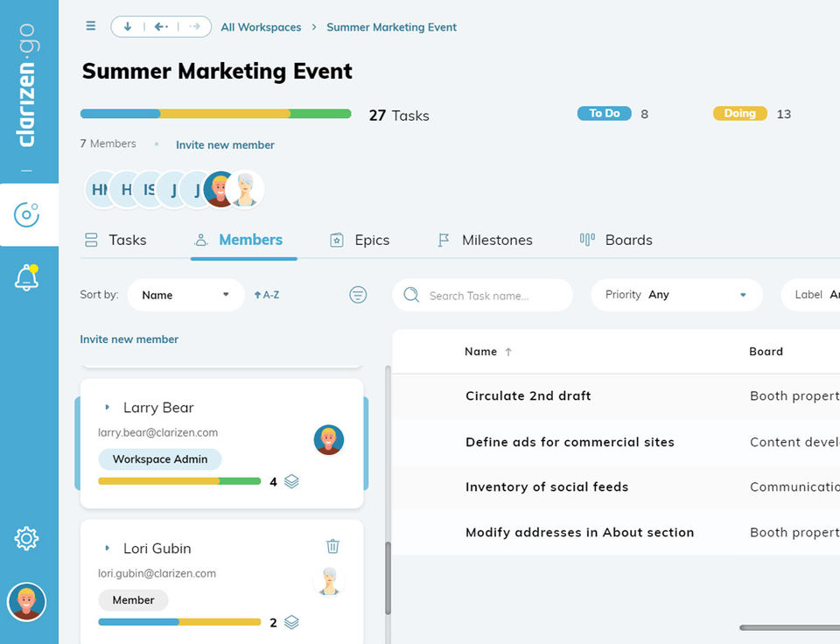Image resolution: width=840 pixels, height=644 pixels.
Task: Open task Modify addresses in About section
Action: coord(579,533)
